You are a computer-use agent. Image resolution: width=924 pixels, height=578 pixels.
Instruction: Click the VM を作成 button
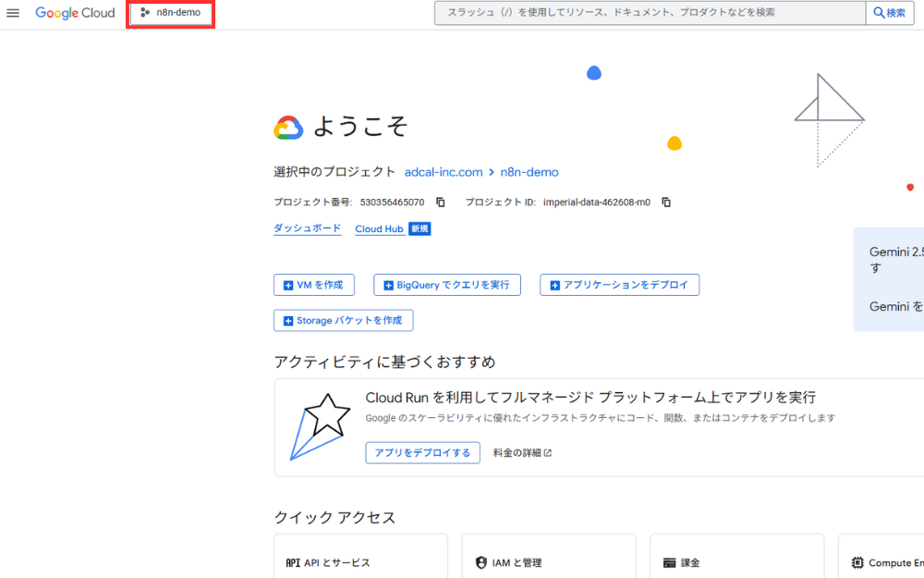313,285
